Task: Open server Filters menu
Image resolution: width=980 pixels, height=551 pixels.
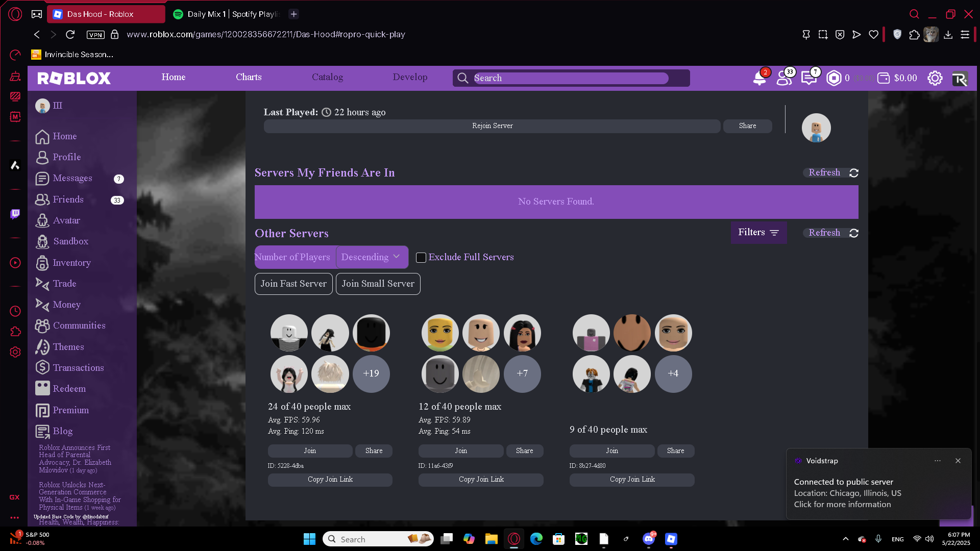Action: point(758,232)
